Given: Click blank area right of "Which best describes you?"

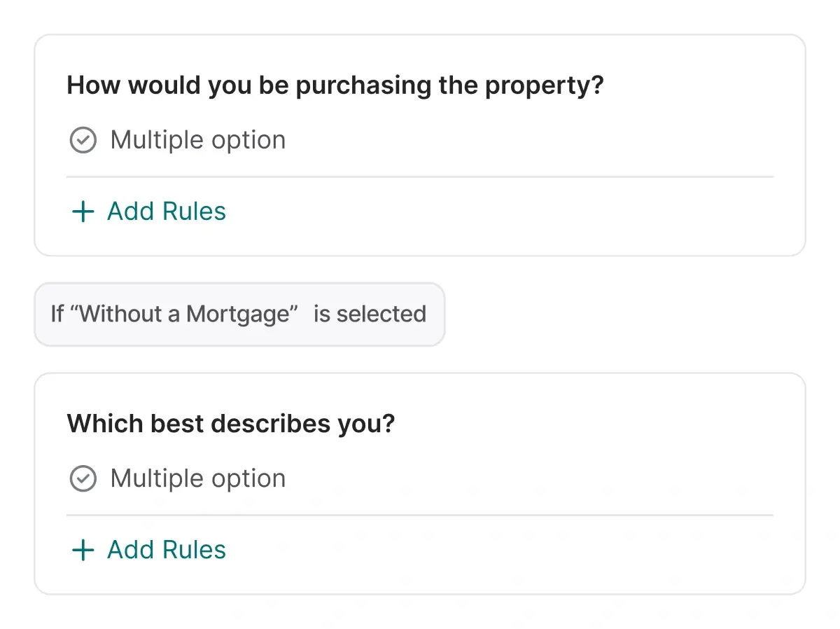Looking at the screenshot, I should (x=595, y=424).
